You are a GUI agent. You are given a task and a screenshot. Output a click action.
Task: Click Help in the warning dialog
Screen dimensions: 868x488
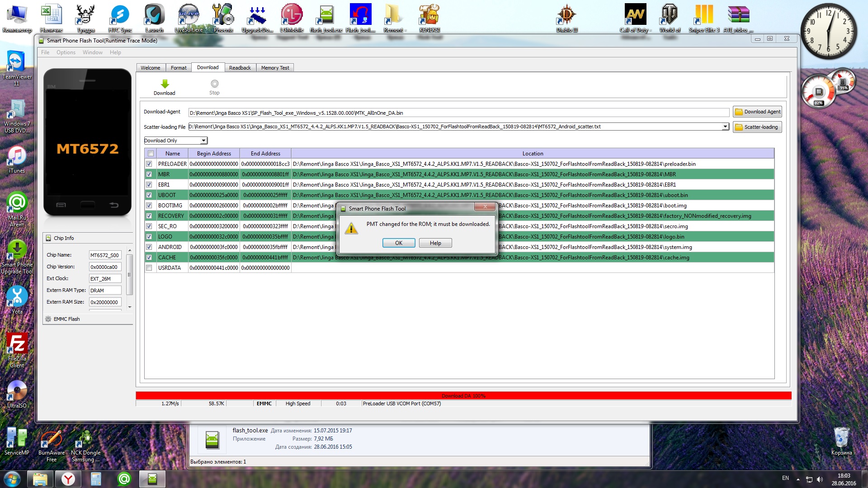(435, 243)
